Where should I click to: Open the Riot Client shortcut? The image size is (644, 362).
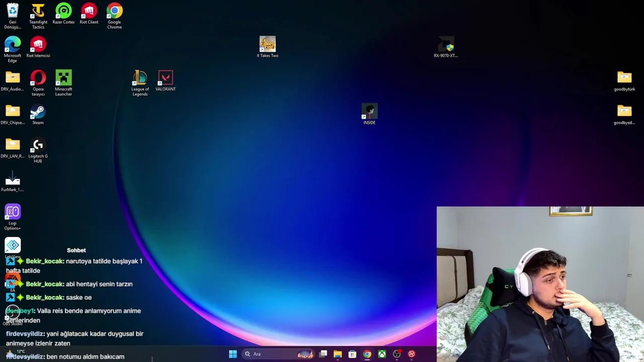point(89,14)
